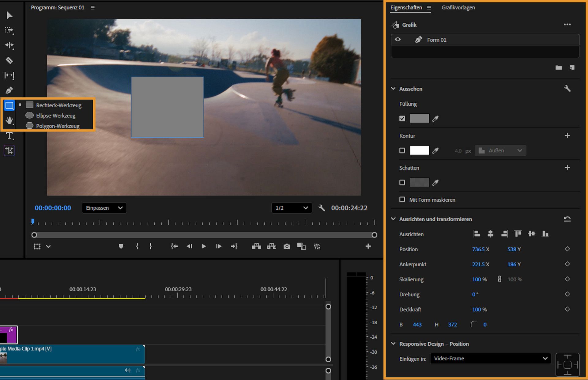This screenshot has width=588, height=380.
Task: Collapse the Aussehen section
Action: (393, 89)
